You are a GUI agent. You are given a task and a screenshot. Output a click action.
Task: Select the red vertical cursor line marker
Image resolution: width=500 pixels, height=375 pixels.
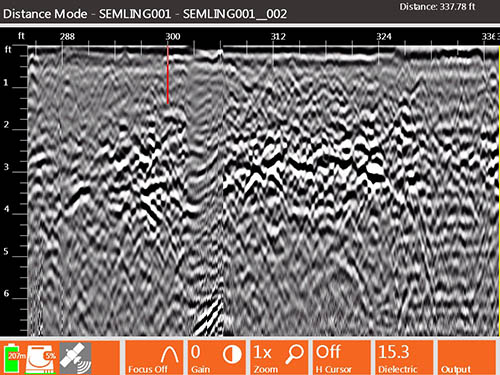click(168, 75)
